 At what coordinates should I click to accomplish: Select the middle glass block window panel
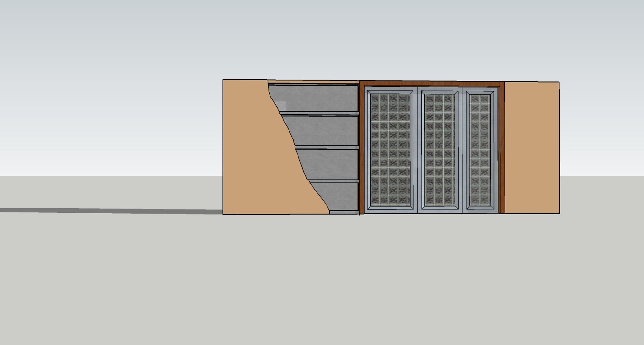click(440, 150)
